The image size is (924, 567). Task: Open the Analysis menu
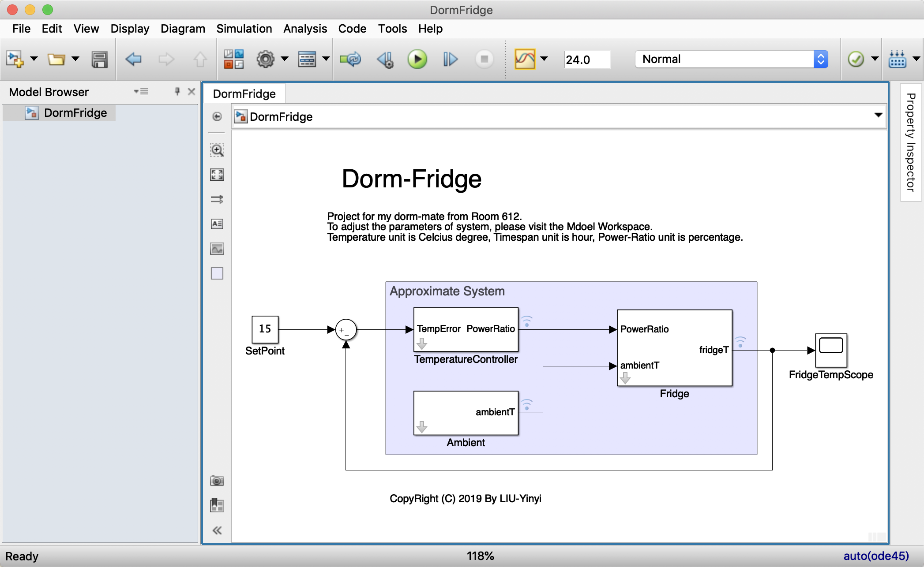(305, 28)
